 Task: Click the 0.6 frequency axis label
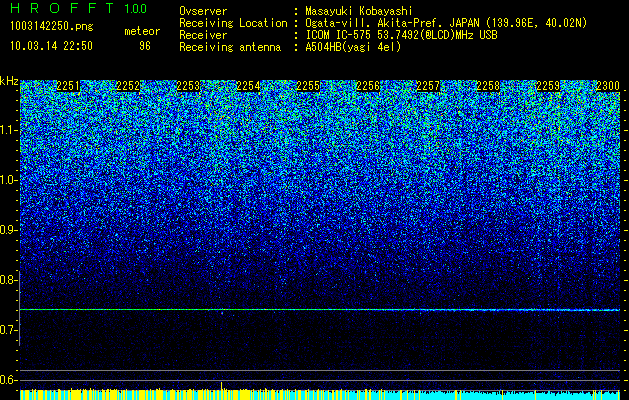pyautogui.click(x=8, y=380)
